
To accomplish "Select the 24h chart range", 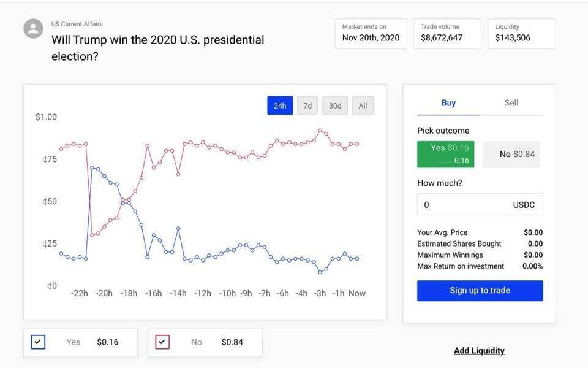I will [x=280, y=105].
